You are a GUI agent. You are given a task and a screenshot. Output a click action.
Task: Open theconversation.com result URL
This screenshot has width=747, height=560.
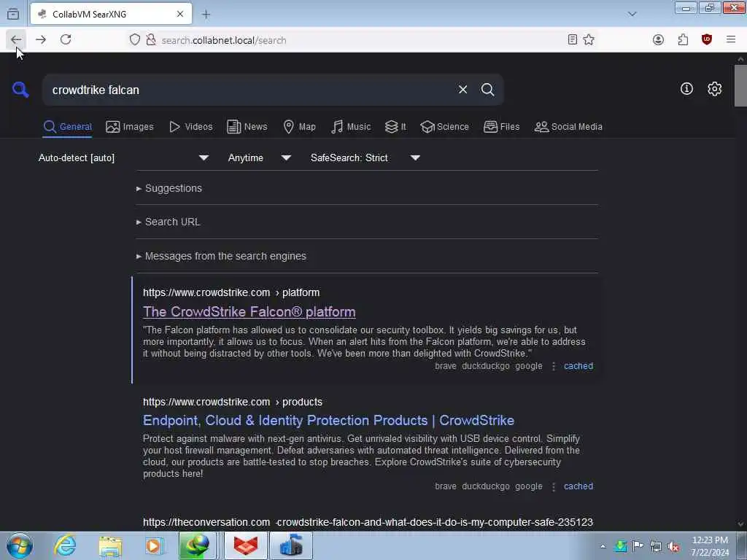point(368,522)
